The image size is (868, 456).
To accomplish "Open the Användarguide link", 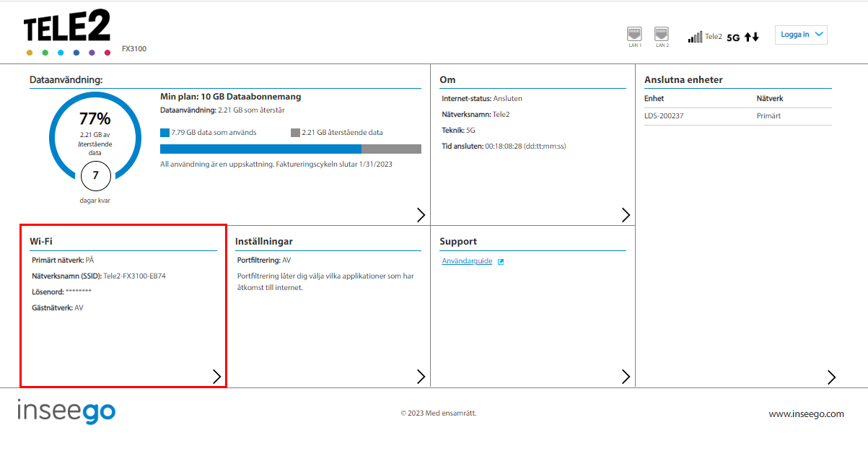I will (x=467, y=261).
